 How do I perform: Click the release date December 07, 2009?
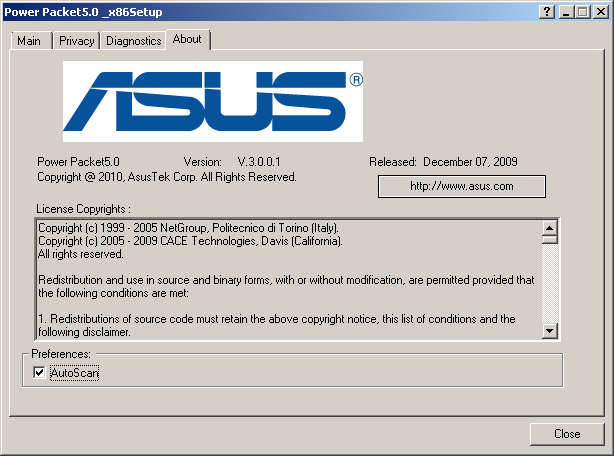click(470, 162)
